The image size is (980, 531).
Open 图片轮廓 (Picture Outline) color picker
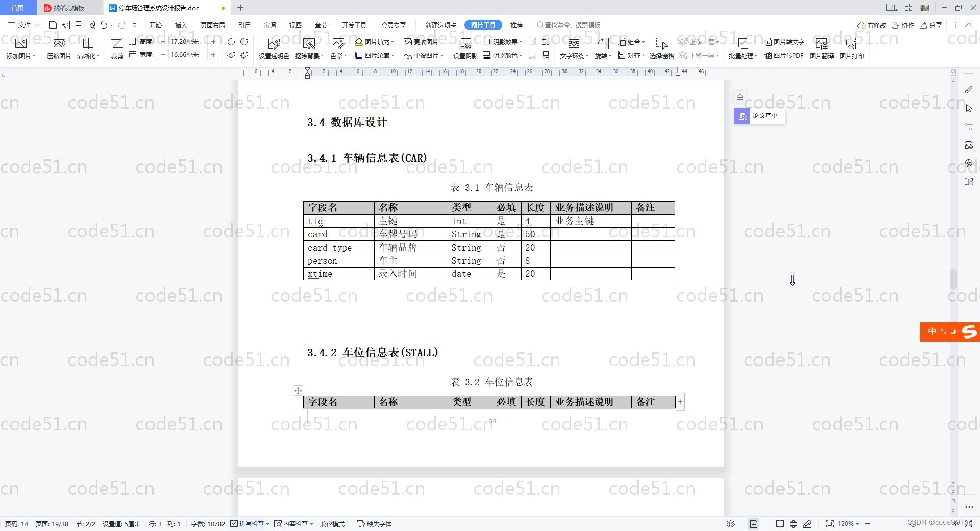pyautogui.click(x=375, y=55)
